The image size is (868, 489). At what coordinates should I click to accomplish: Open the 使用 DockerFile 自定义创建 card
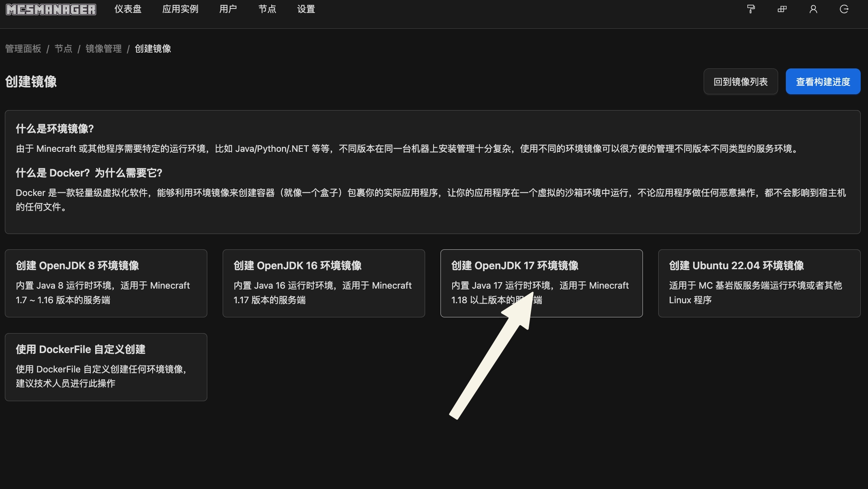click(x=106, y=367)
